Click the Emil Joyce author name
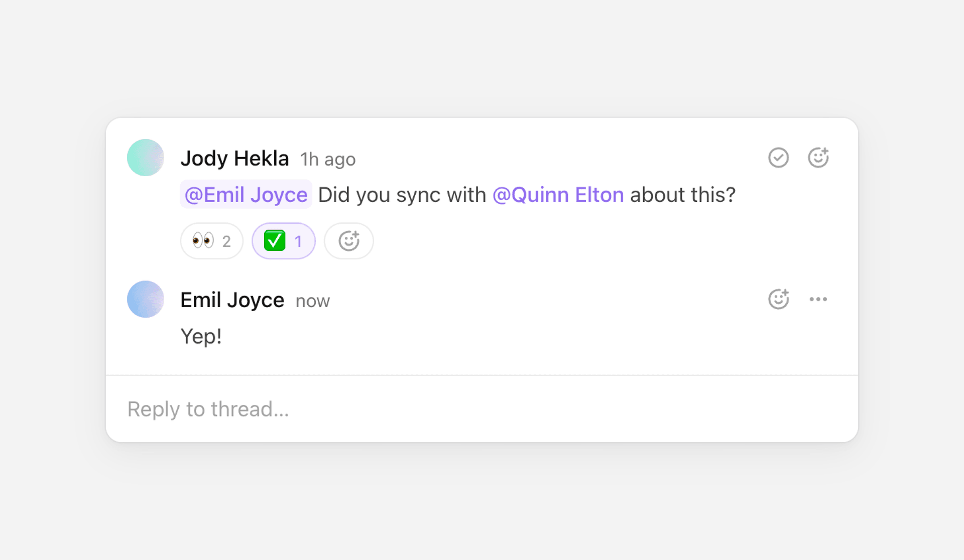964x560 pixels. tap(232, 300)
